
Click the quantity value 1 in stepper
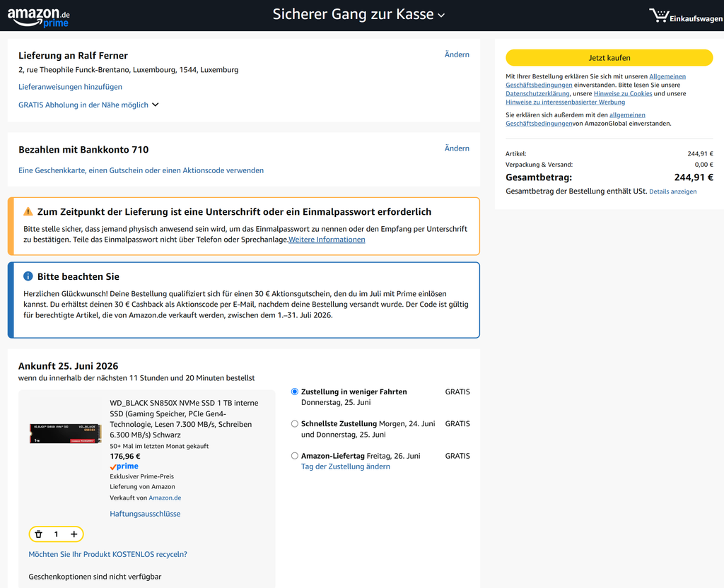(57, 534)
